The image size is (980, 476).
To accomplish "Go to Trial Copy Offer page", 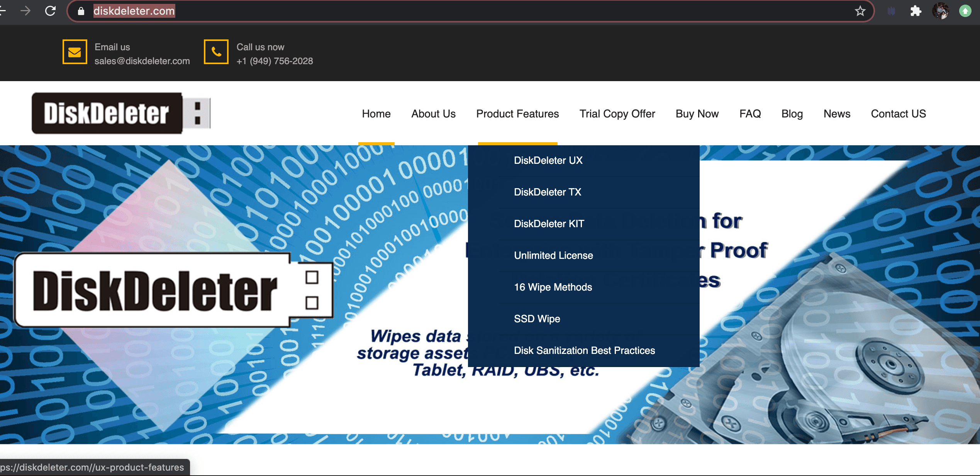I will point(617,114).
